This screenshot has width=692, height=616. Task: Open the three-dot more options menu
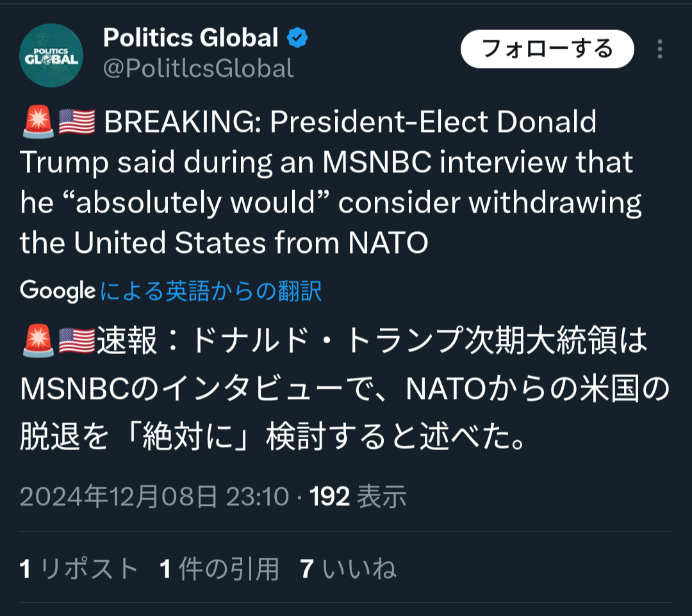coord(660,49)
